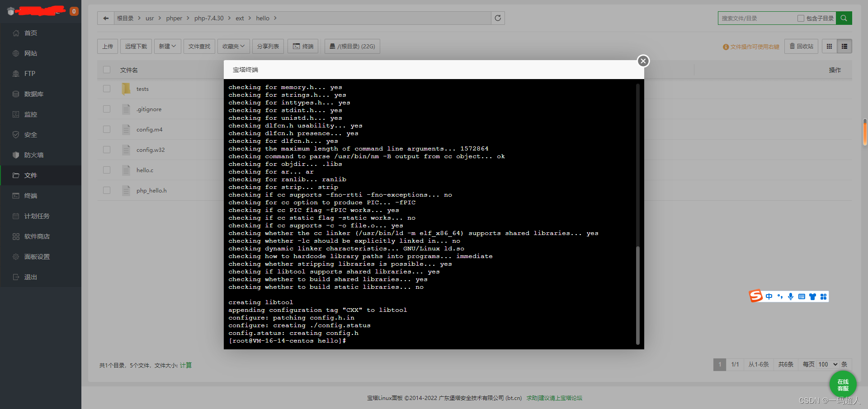Click the IME soft keyboard icon
The height and width of the screenshot is (409, 868).
click(x=802, y=296)
